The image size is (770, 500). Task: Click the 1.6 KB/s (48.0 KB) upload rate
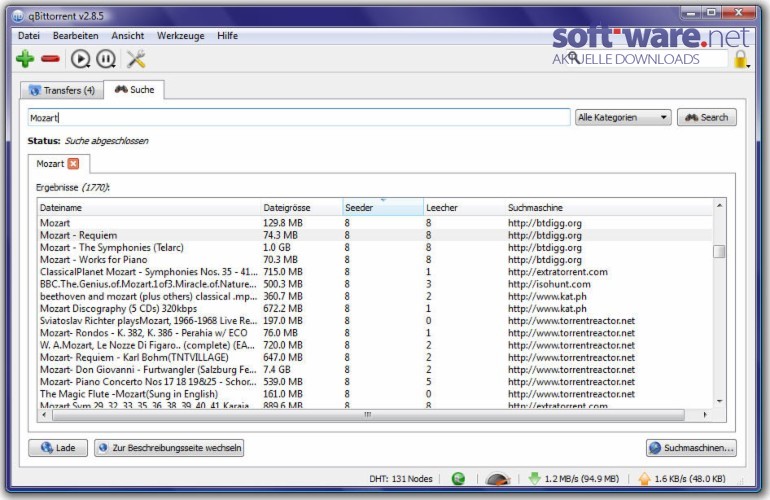pyautogui.click(x=690, y=478)
